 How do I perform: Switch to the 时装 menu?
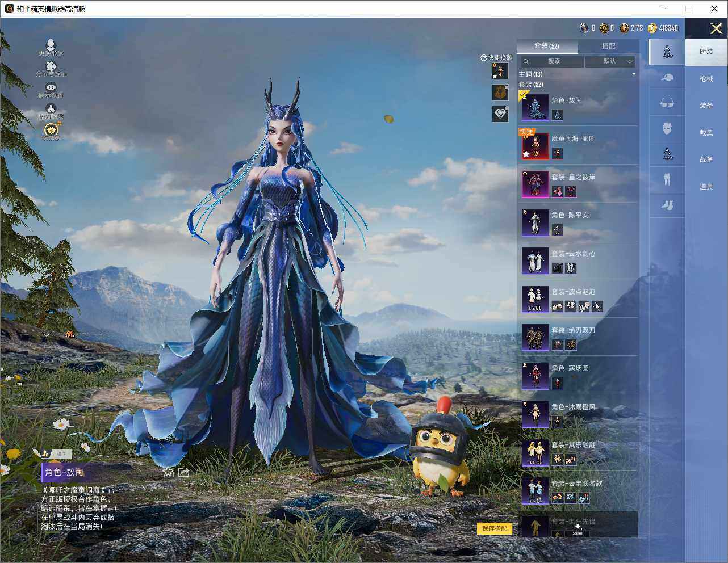coord(706,52)
